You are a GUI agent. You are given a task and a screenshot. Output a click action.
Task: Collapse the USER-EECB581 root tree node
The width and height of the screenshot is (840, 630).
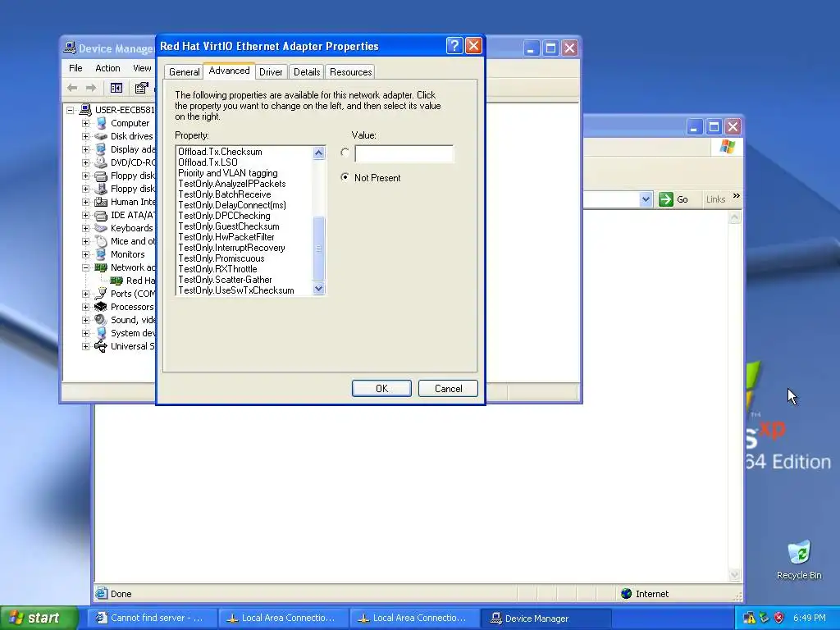tap(71, 110)
